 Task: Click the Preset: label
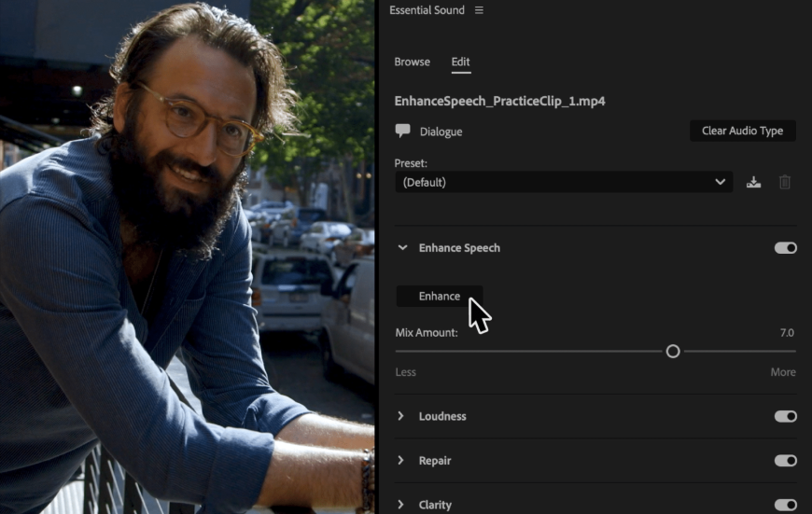pyautogui.click(x=411, y=163)
